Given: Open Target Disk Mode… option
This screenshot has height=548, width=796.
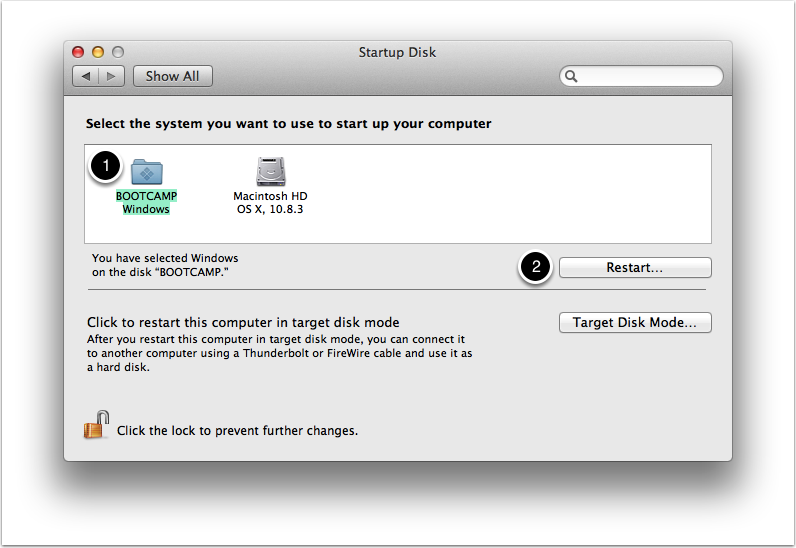Looking at the screenshot, I should coord(635,323).
